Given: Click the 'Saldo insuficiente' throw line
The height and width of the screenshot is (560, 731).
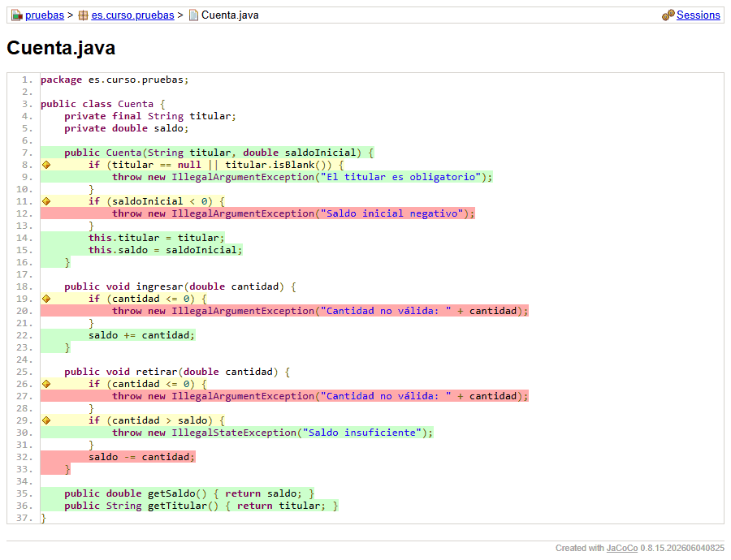Looking at the screenshot, I should click(237, 433).
